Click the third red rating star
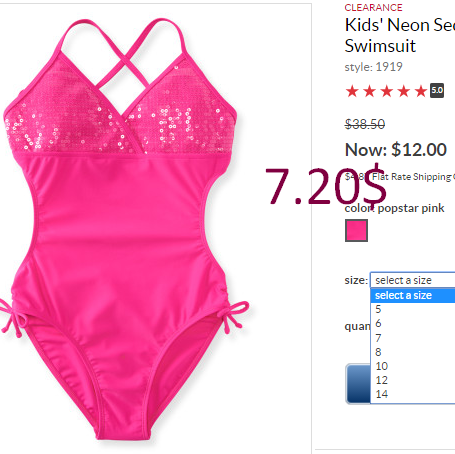The height and width of the screenshot is (454, 455). tap(387, 91)
